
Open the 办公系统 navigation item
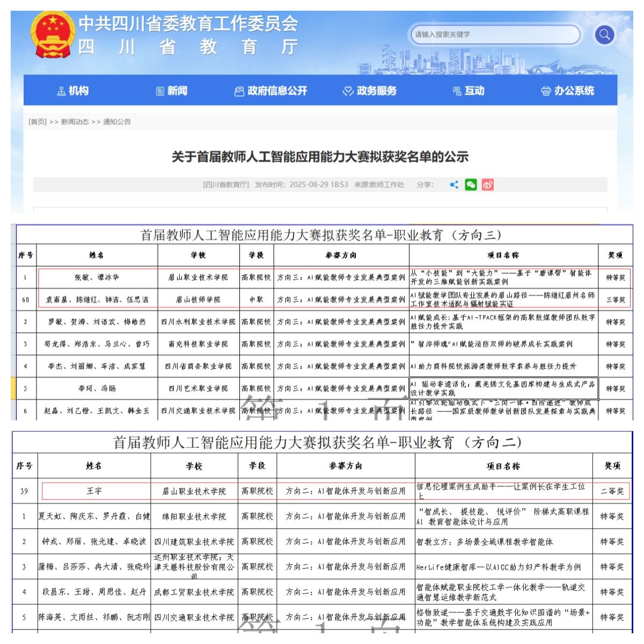pos(567,91)
